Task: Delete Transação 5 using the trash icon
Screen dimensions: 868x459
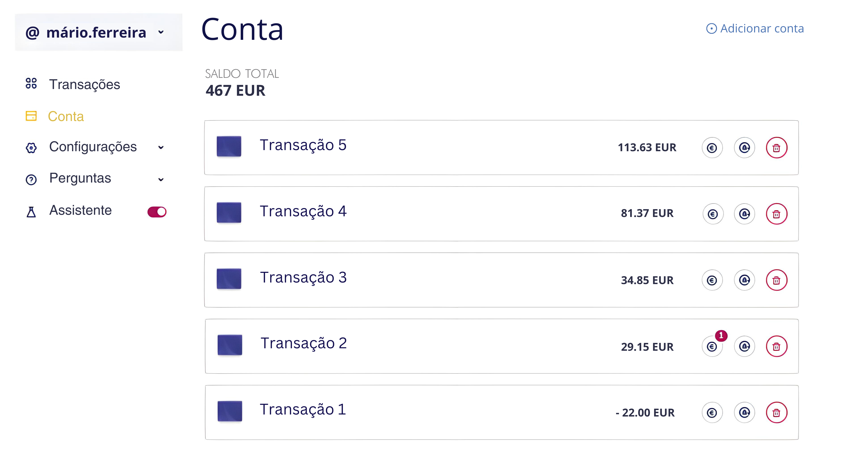Action: click(776, 148)
